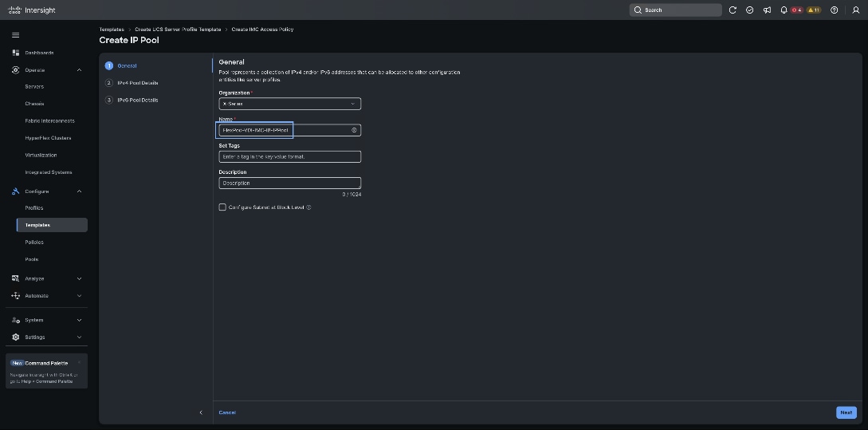This screenshot has height=430, width=868.
Task: Click the Description text field
Action: click(289, 183)
